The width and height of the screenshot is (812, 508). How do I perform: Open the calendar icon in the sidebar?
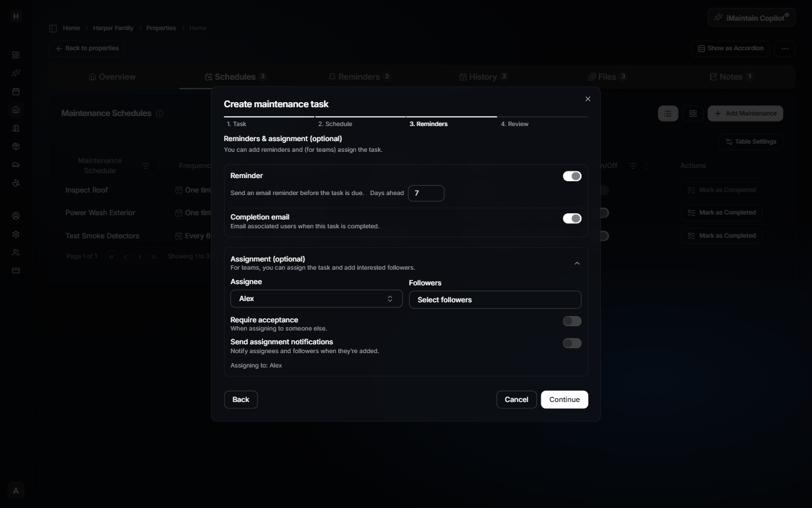click(x=16, y=92)
